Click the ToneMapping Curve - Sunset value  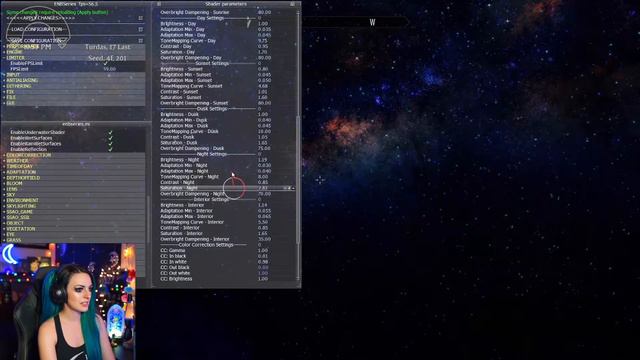pos(263,86)
